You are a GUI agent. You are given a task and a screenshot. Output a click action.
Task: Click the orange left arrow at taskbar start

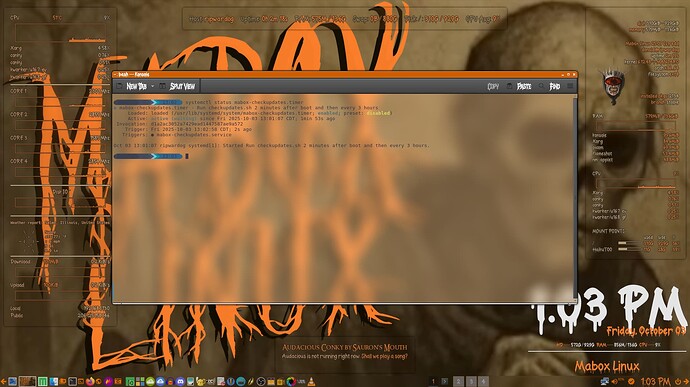coord(3,382)
